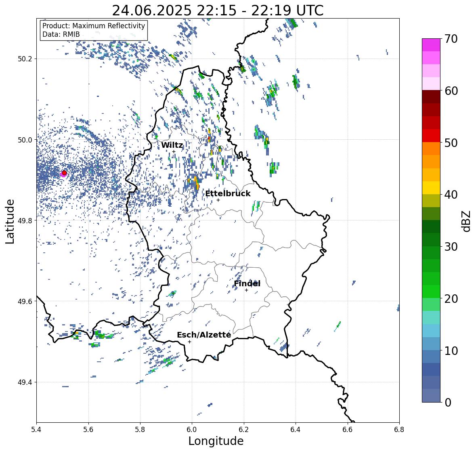This screenshot has height=451, width=476.
Task: Click the colorbar tick label 60
Action: click(x=451, y=91)
